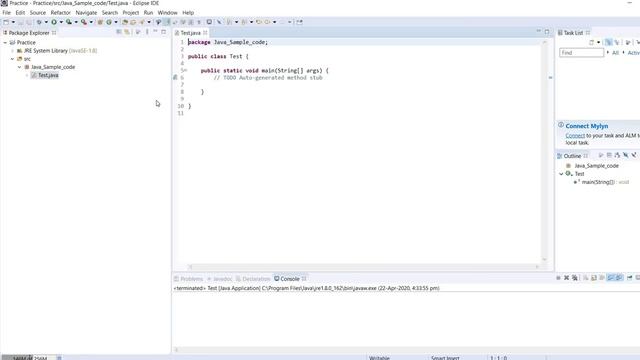Open the New wizard dropdown arrow

tap(13, 22)
